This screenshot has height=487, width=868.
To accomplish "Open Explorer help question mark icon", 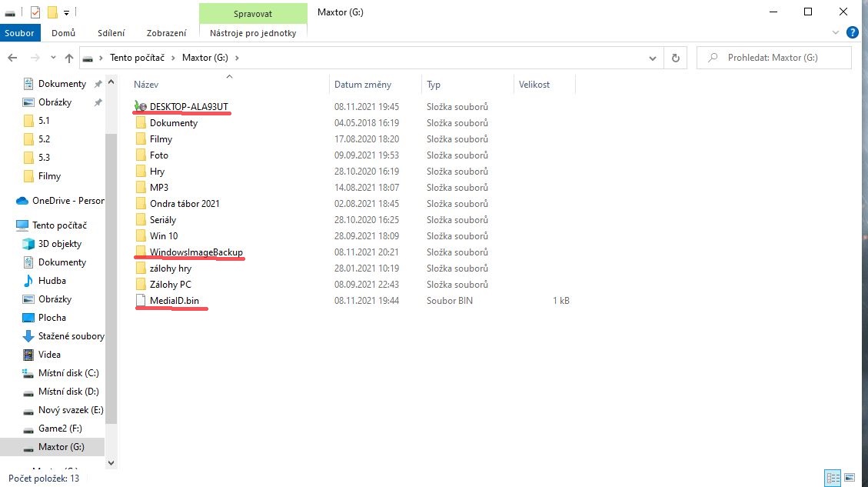I will click(853, 32).
